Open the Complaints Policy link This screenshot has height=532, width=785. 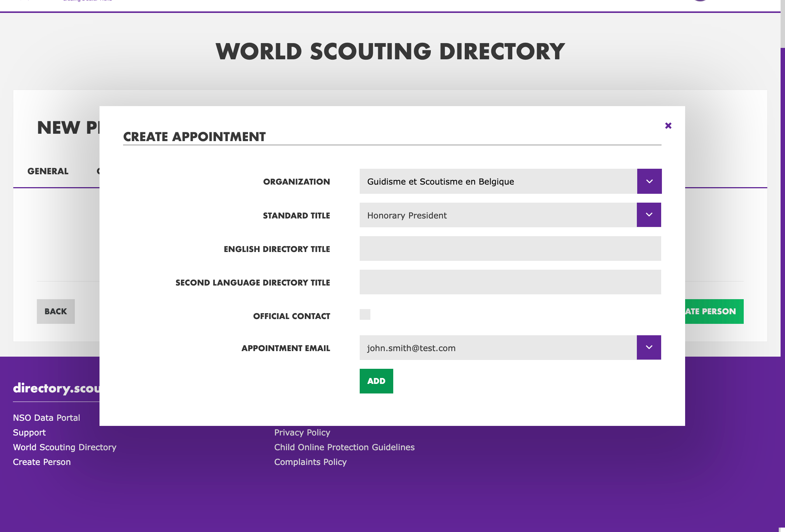coord(310,462)
